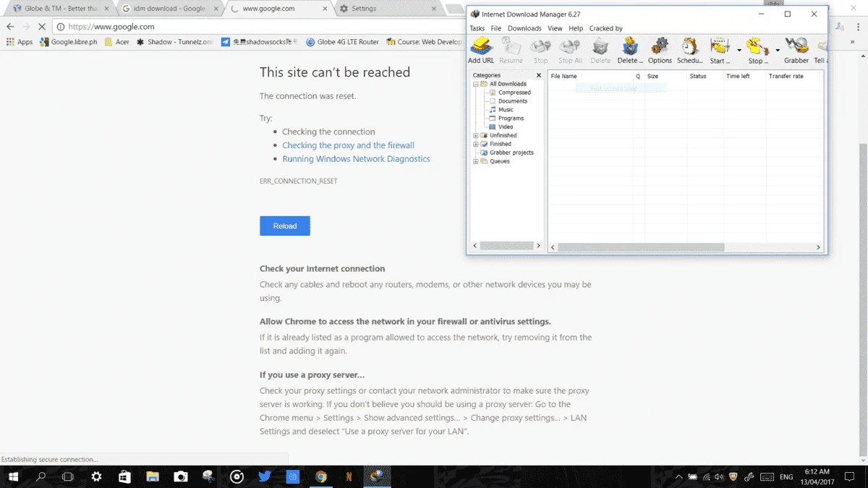Open the View menu in IDM

555,28
